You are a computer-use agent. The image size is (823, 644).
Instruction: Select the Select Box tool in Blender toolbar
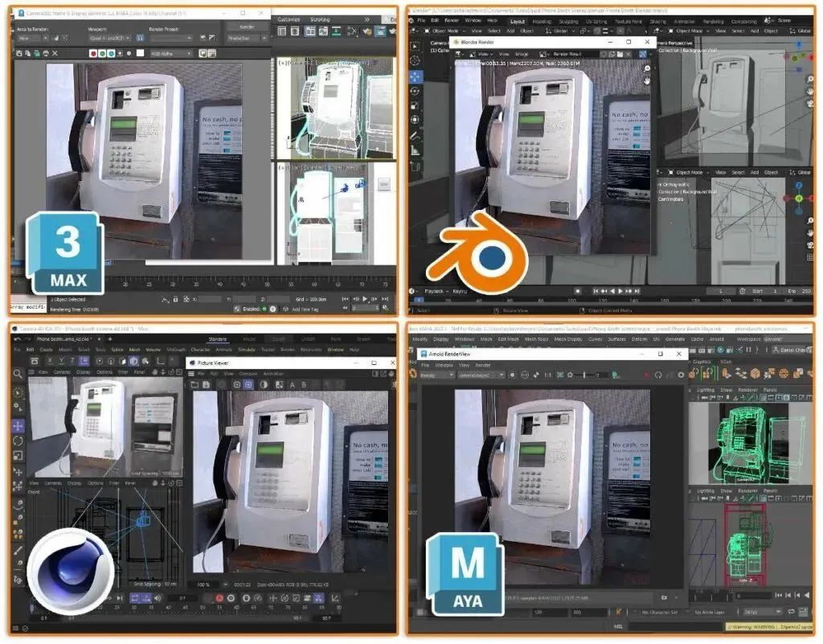(416, 46)
